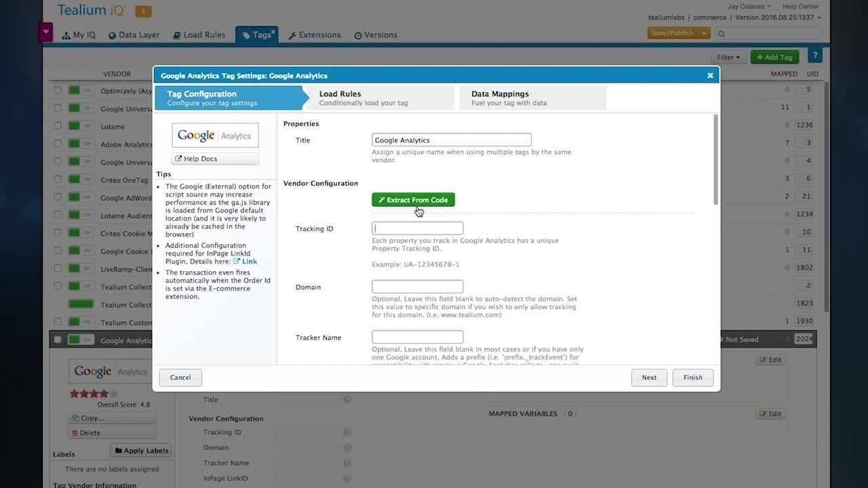This screenshot has width=868, height=488.
Task: Click the Title input field
Action: coord(452,140)
